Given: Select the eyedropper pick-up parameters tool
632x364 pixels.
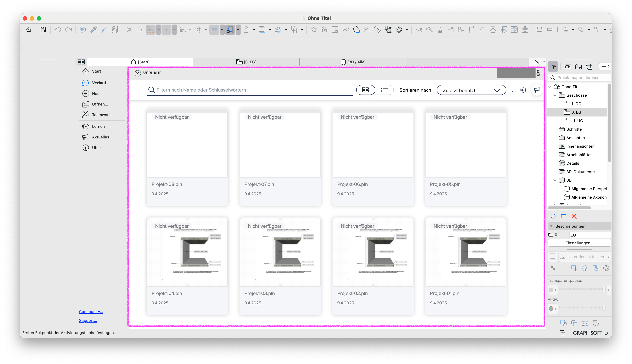Looking at the screenshot, I should pyautogui.click(x=94, y=30).
